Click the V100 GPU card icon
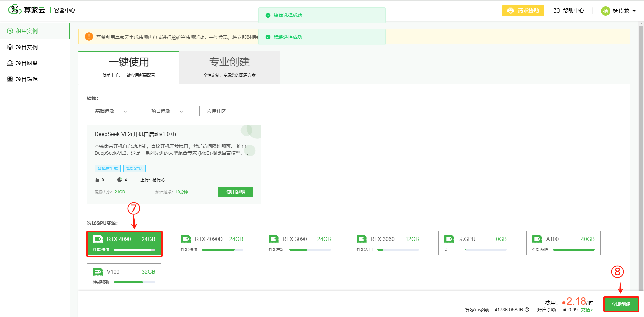The height and width of the screenshot is (317, 644). [98, 272]
